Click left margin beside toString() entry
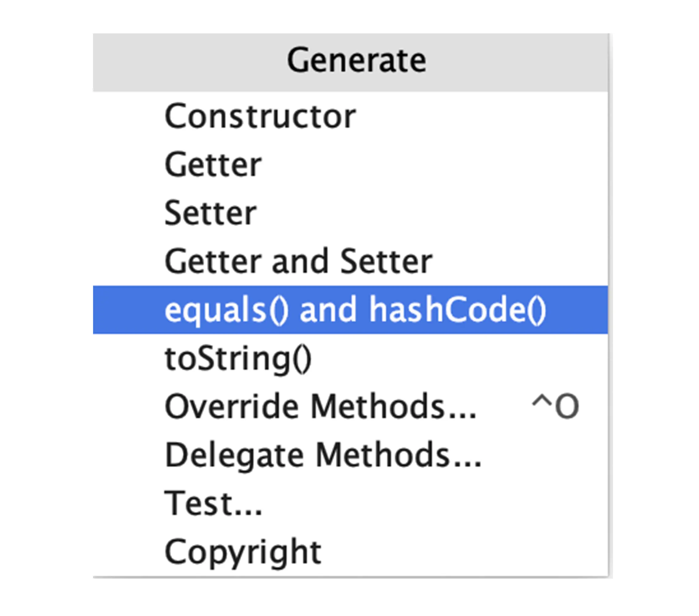Image resolution: width=699 pixels, height=616 pixels. coord(128,358)
